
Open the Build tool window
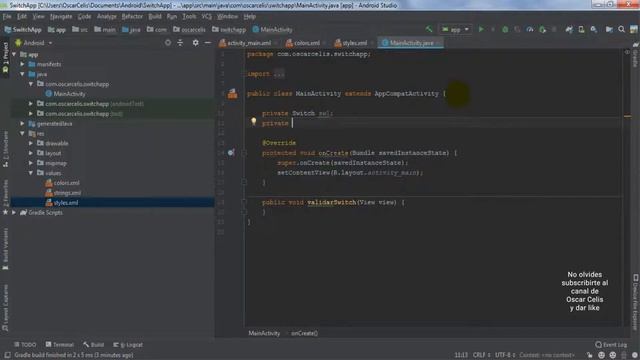click(93, 345)
